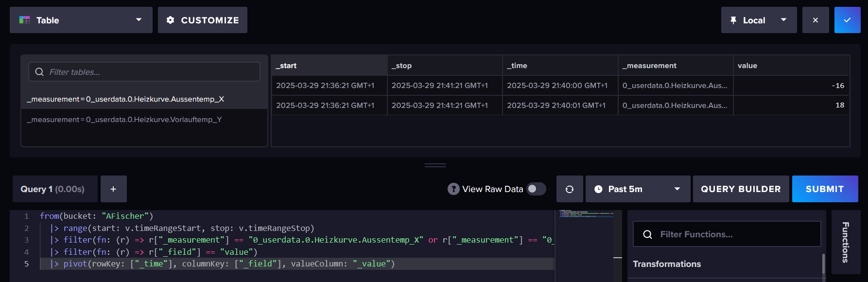
Task: Click the refresh icon button
Action: (x=570, y=189)
